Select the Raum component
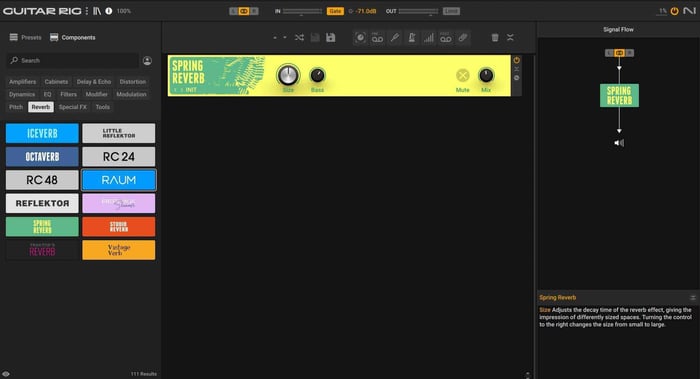 (x=119, y=180)
